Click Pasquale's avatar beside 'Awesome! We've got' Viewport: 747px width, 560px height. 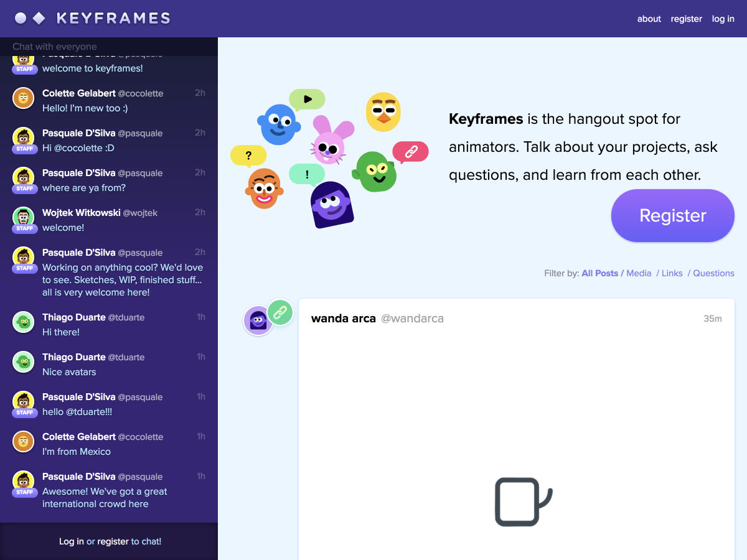click(24, 481)
